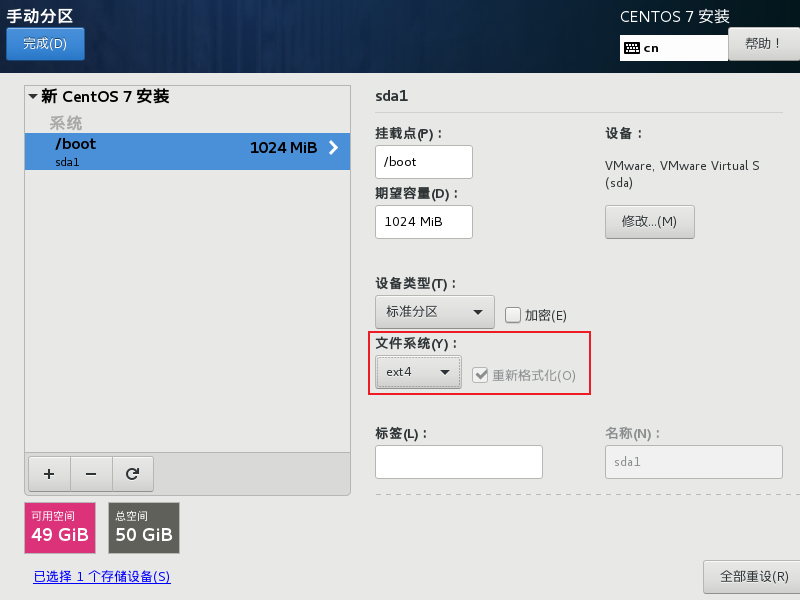Click the empty 标签(L) label field
800x600 pixels.
(x=458, y=461)
